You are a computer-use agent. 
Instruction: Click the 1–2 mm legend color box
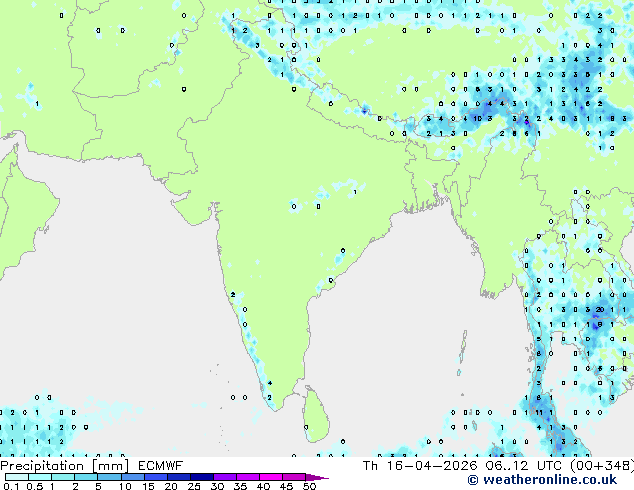(63, 477)
